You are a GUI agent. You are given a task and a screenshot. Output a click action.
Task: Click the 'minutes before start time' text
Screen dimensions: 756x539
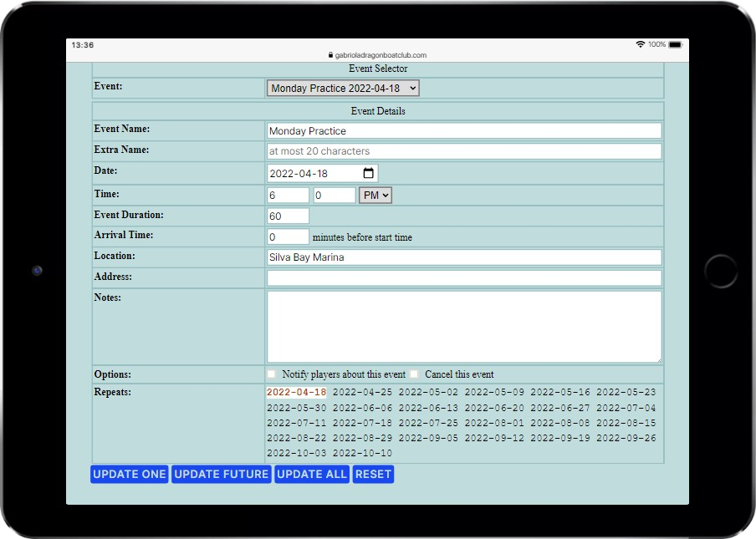click(362, 237)
